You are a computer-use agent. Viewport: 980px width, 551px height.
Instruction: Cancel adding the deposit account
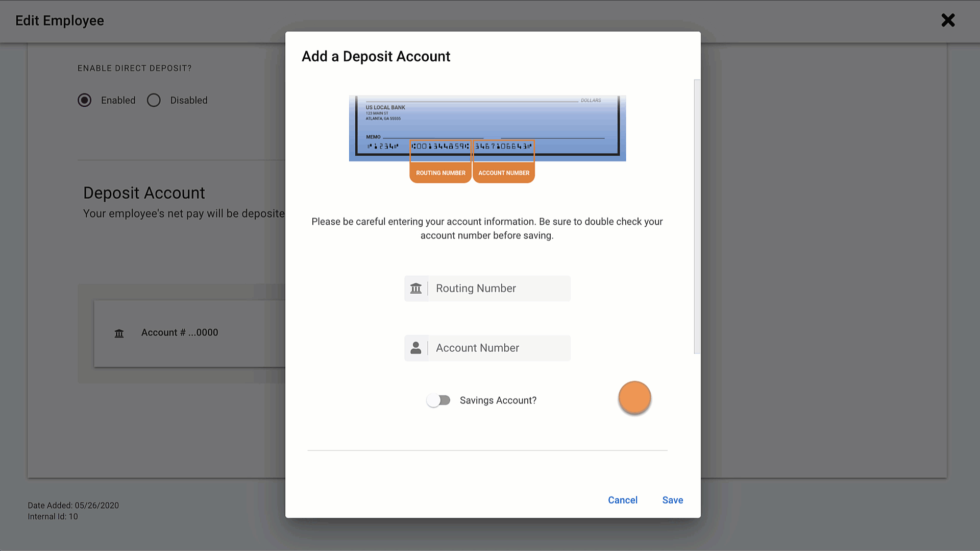[x=622, y=500]
